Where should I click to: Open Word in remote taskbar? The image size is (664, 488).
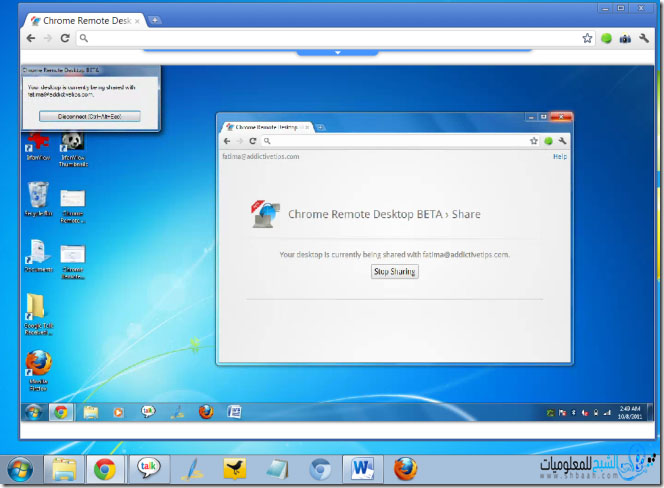[x=234, y=412]
